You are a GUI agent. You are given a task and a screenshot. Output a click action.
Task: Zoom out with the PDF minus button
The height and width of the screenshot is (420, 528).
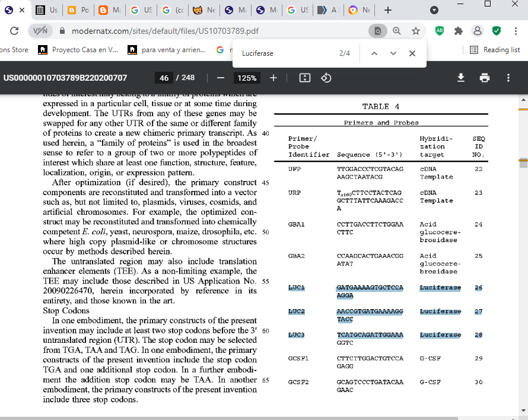(x=221, y=78)
